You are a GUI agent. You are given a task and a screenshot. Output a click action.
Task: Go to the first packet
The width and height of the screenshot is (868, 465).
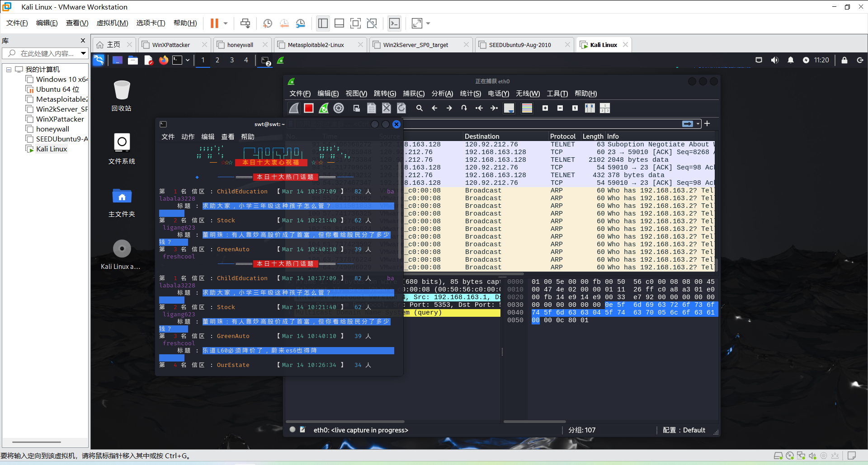point(479,108)
